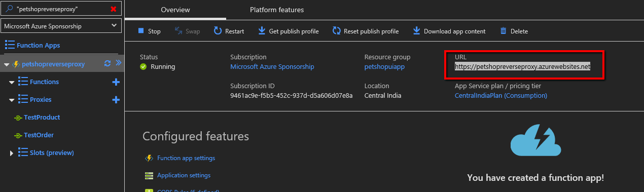Click the Function app settings lightning icon

click(149, 158)
